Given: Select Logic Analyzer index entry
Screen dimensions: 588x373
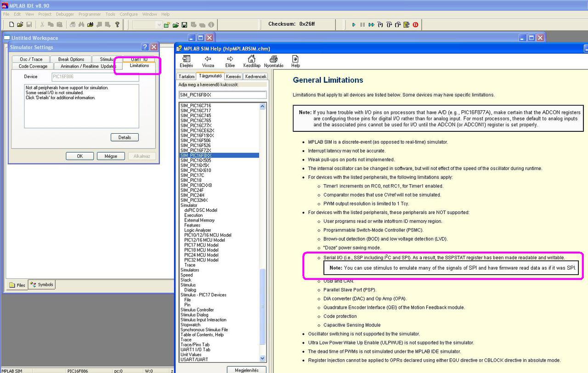Looking at the screenshot, I should point(198,230).
